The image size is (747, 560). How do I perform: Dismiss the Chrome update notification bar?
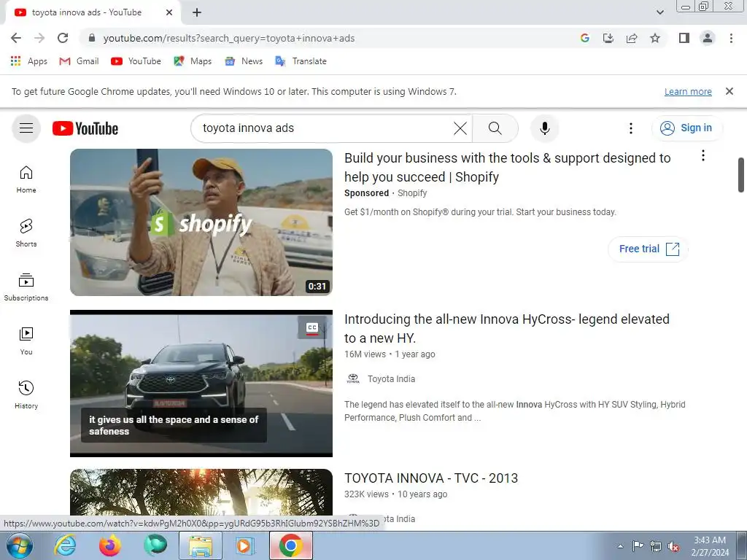tap(729, 91)
